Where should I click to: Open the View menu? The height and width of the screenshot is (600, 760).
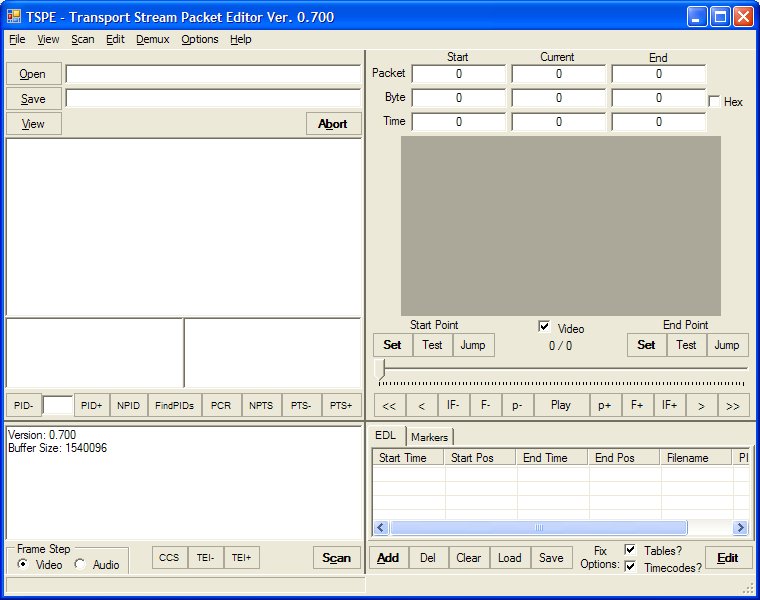coord(48,39)
